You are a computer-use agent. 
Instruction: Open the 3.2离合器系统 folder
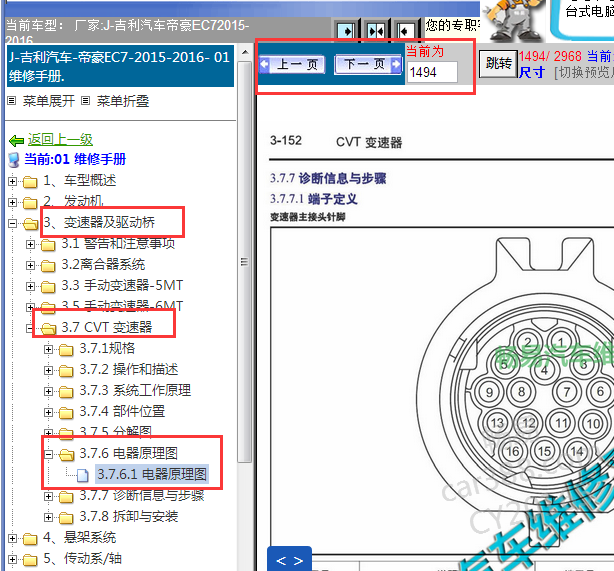coord(103,264)
